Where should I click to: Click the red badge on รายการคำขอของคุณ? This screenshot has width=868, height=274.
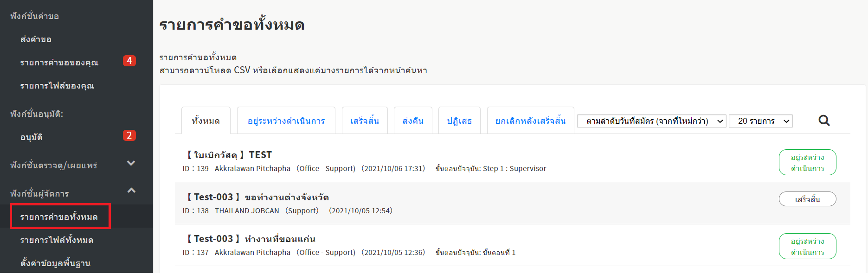point(129,61)
